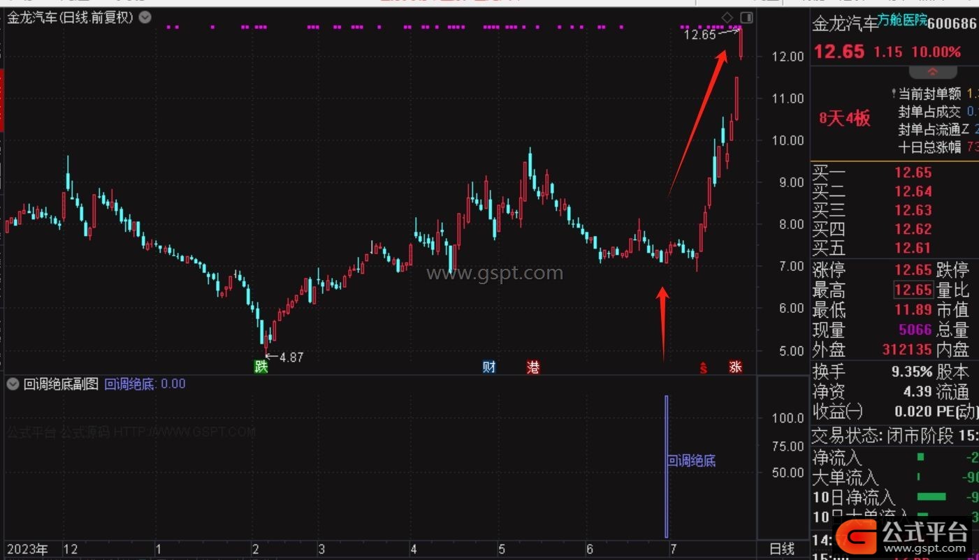The width and height of the screenshot is (979, 560).
Task: Click the blue 财 marker icon
Action: pyautogui.click(x=489, y=367)
